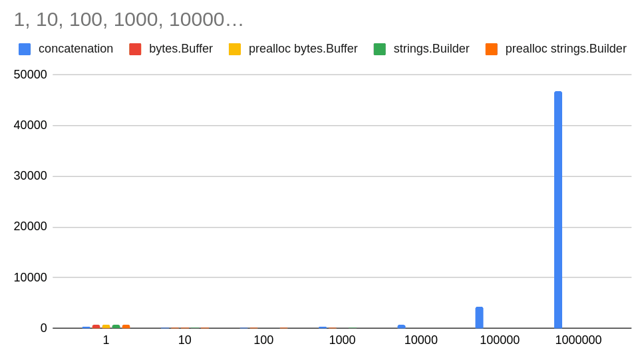
Task: Click the orange prealloc strings.Builder legend swatch
Action: pyautogui.click(x=492, y=49)
